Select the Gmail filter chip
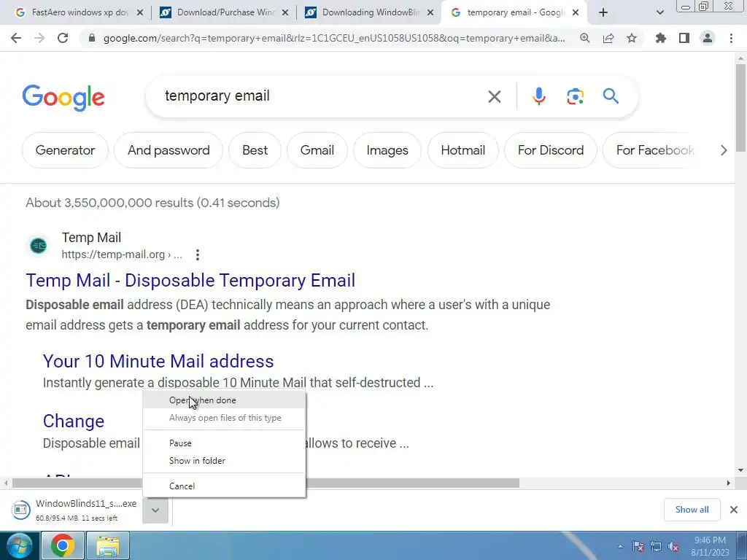The height and width of the screenshot is (560, 747). coord(317,150)
